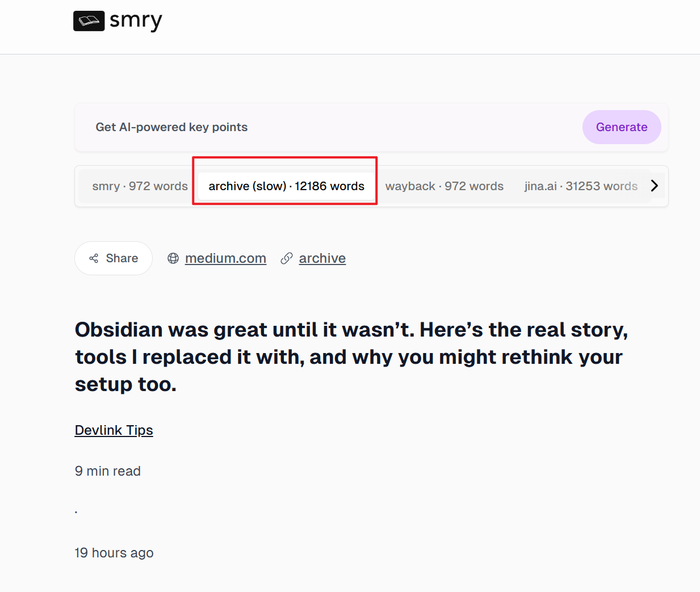The image size is (700, 592).
Task: Click the dot separator below min read
Action: (x=76, y=513)
